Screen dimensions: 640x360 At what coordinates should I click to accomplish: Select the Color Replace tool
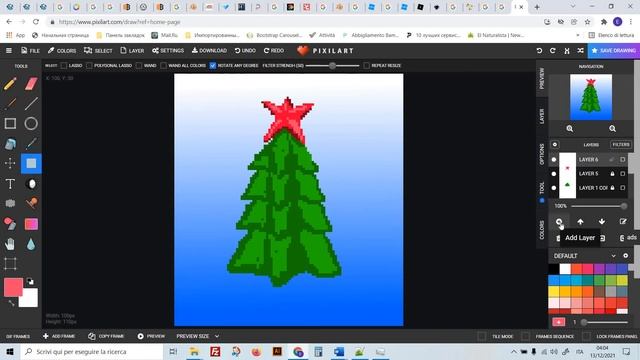pyautogui.click(x=10, y=224)
